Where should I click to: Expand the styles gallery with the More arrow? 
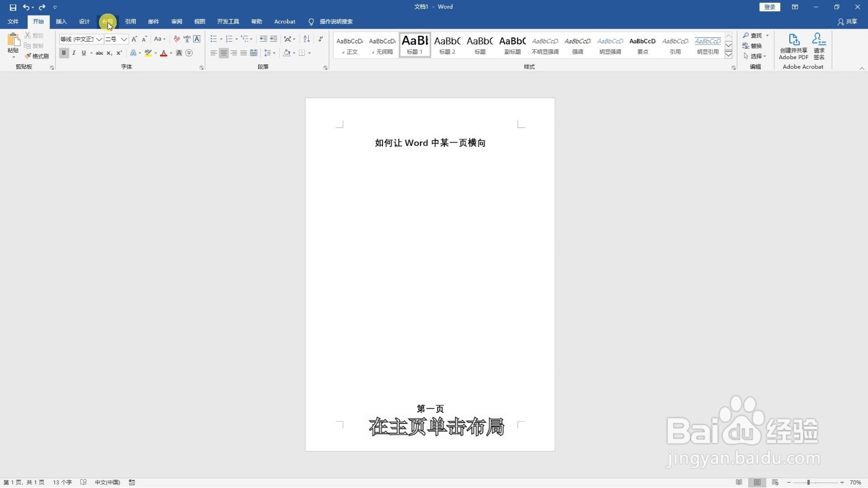pyautogui.click(x=729, y=55)
